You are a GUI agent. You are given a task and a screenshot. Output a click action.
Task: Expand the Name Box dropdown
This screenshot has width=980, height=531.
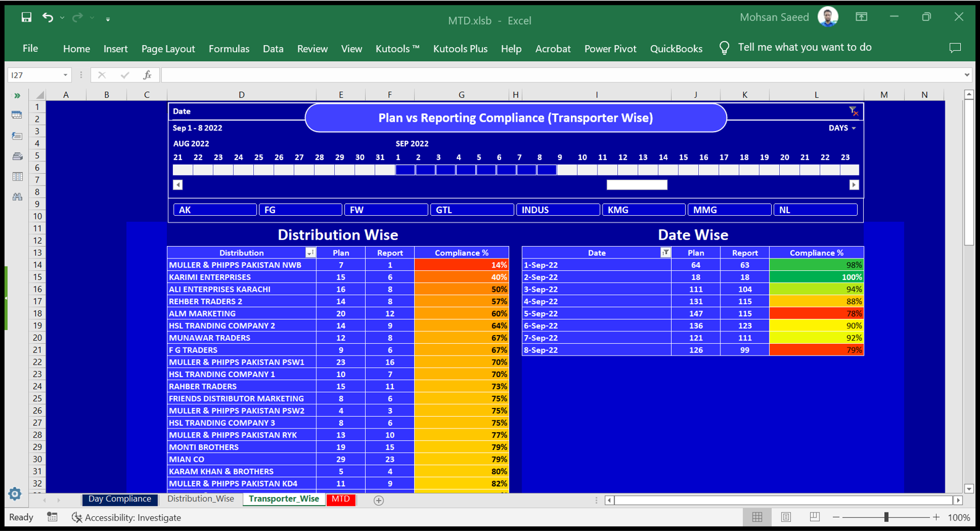click(x=65, y=75)
